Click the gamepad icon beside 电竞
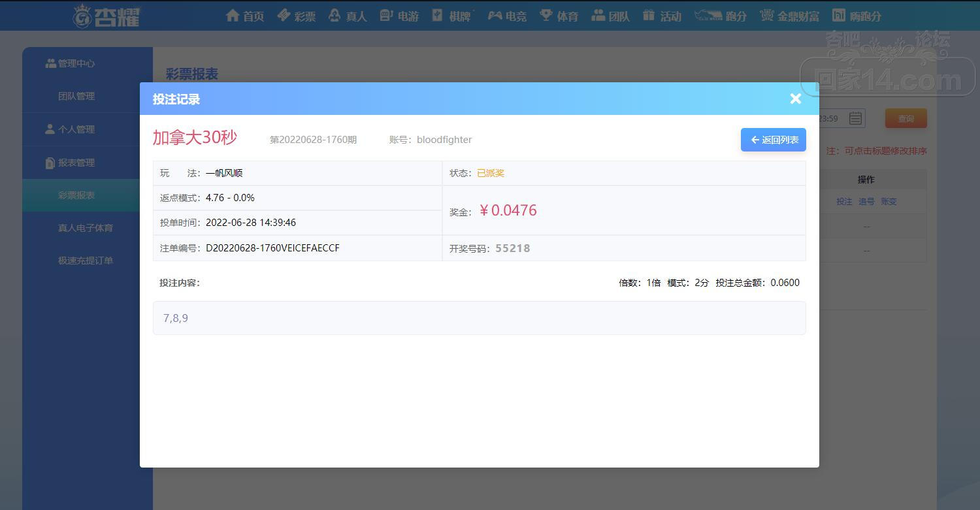This screenshot has width=980, height=510. coord(495,15)
